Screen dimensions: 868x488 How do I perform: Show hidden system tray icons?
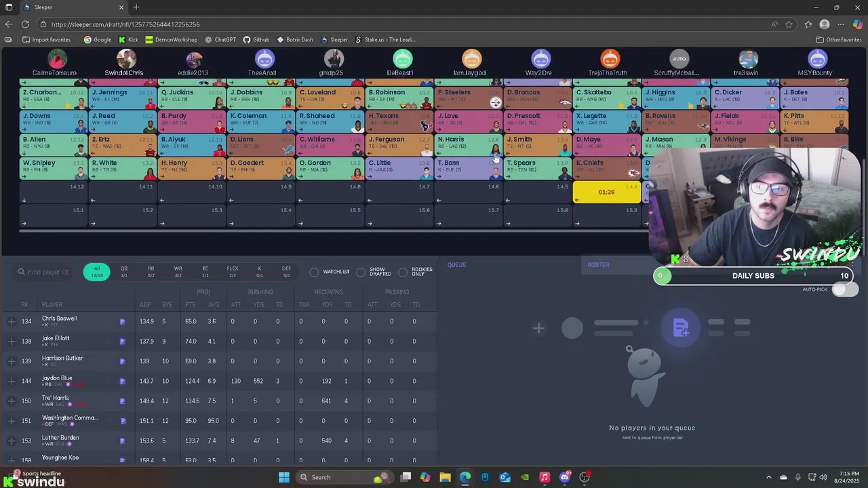(x=768, y=477)
